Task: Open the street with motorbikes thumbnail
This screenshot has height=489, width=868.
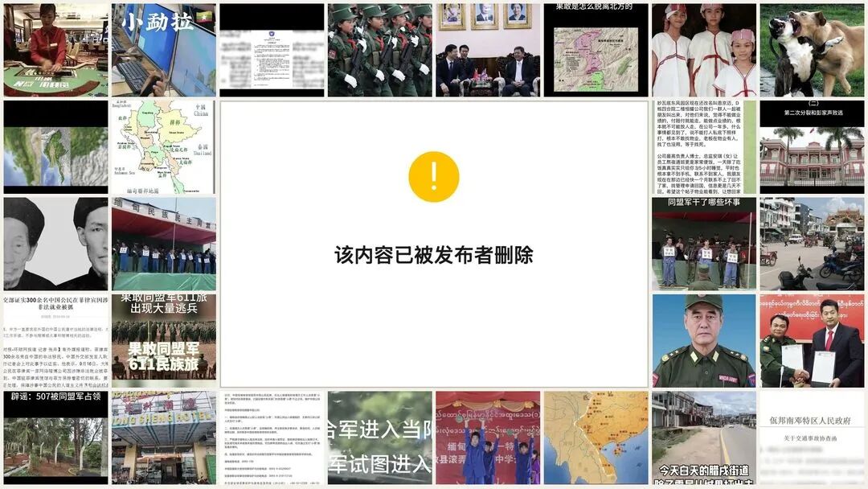Action: (x=812, y=244)
